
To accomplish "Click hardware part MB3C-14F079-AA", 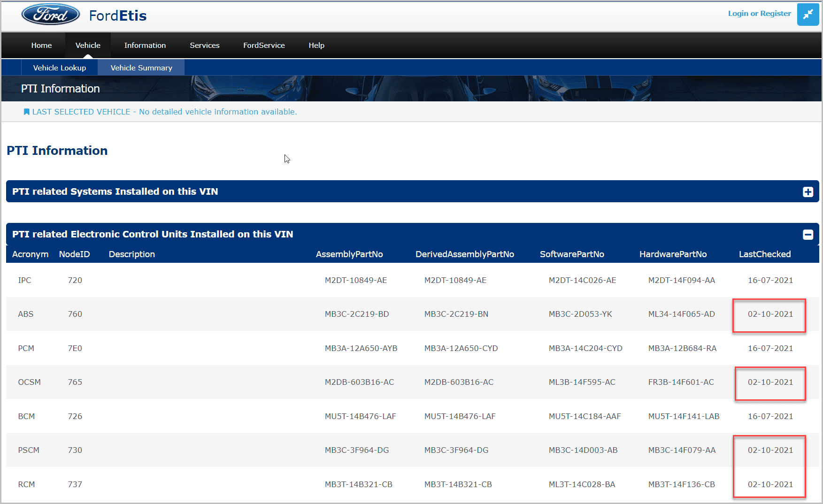I will pos(682,450).
